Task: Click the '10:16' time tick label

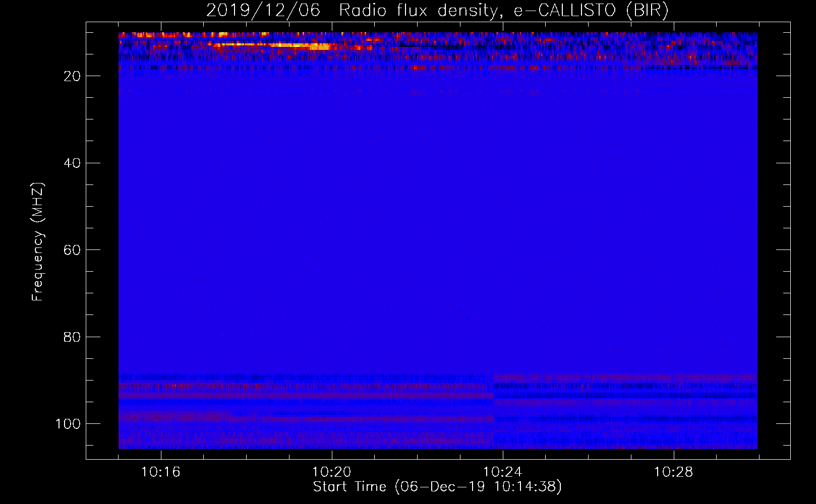Action: tap(161, 472)
